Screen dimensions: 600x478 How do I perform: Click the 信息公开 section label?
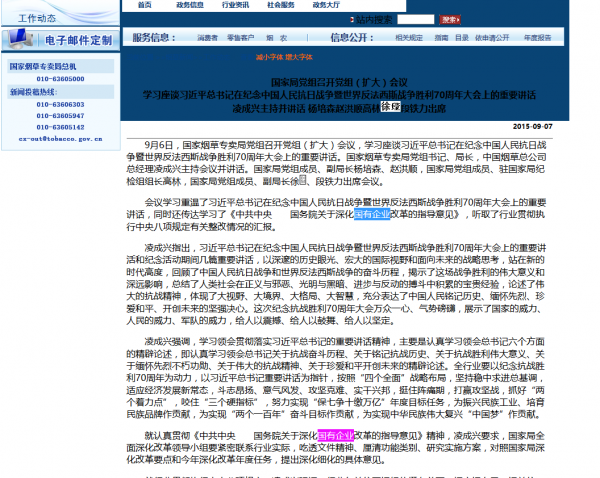click(x=352, y=38)
